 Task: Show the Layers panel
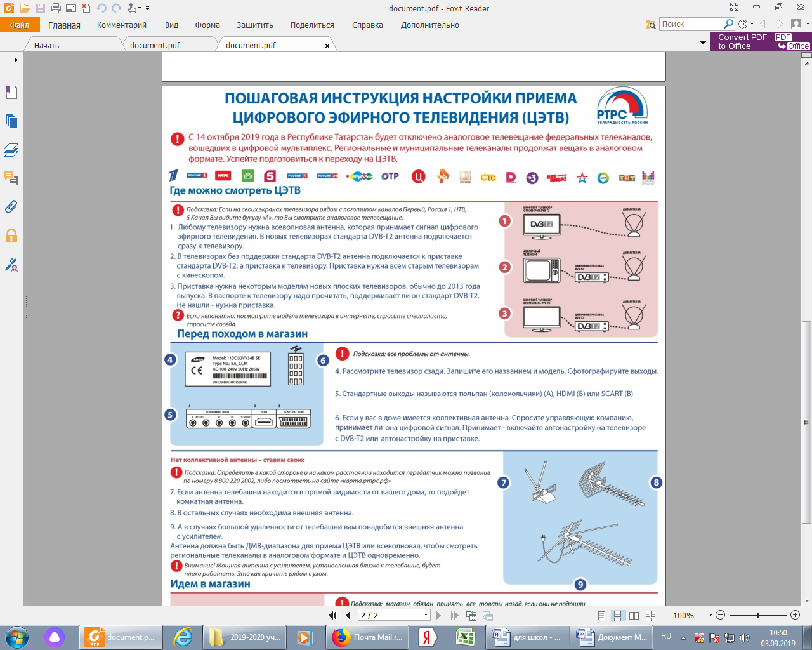click(x=11, y=150)
